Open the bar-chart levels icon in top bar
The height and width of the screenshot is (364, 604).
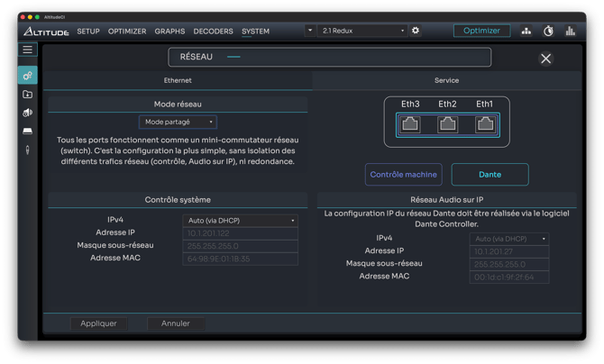pyautogui.click(x=571, y=31)
